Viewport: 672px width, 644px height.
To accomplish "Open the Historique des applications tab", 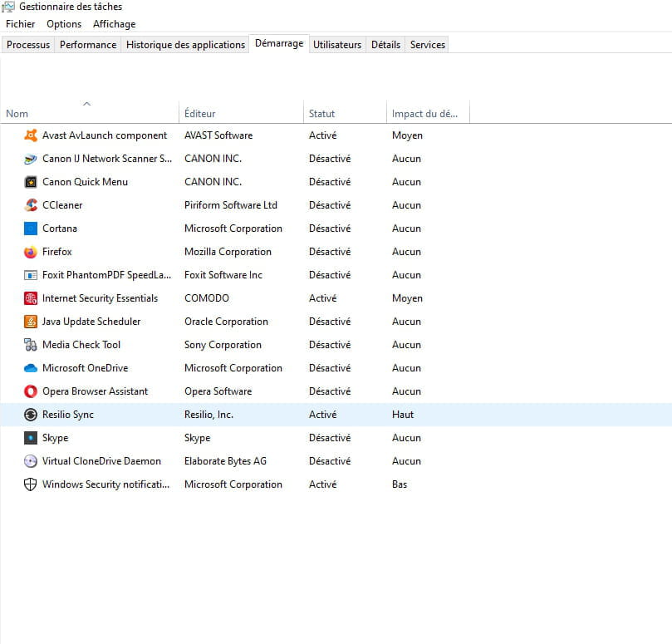I will (185, 45).
